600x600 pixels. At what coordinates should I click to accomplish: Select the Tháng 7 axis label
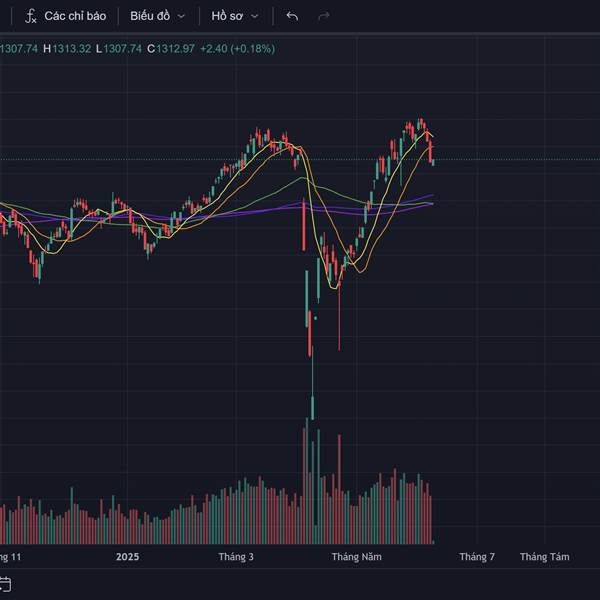point(477,557)
